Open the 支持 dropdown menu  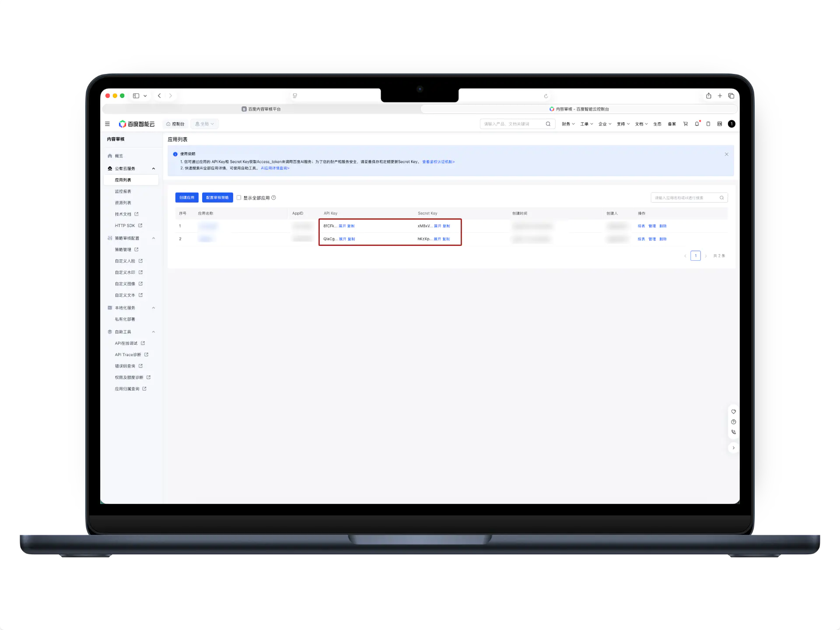tap(623, 124)
